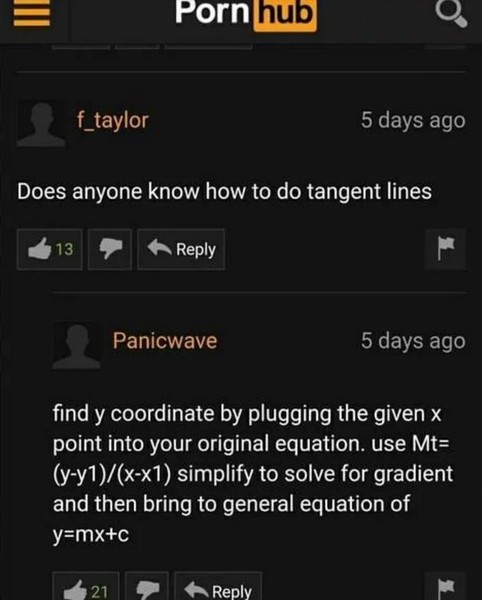Screen dimensions: 482x600
Task: Reply to f_taylor's comment
Action: [x=181, y=249]
